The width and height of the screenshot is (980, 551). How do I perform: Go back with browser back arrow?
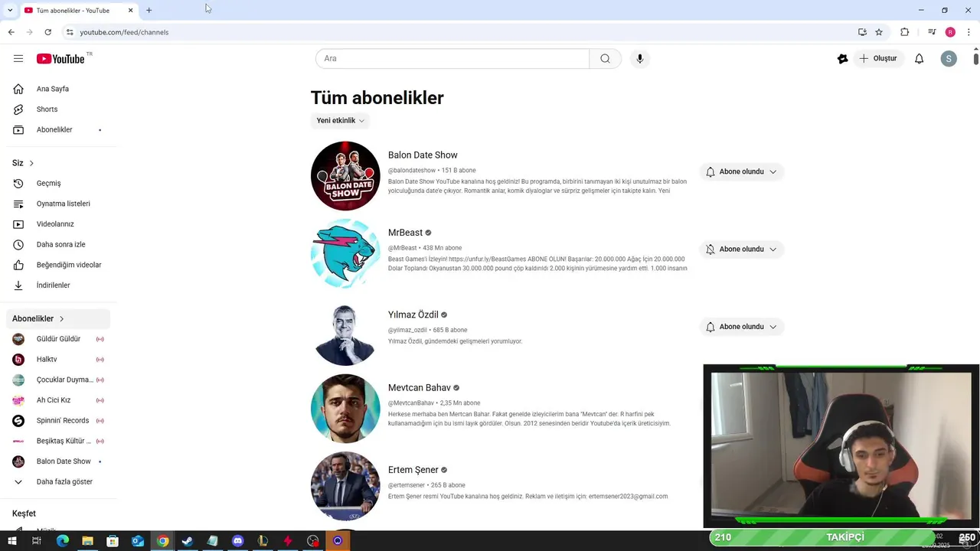11,32
